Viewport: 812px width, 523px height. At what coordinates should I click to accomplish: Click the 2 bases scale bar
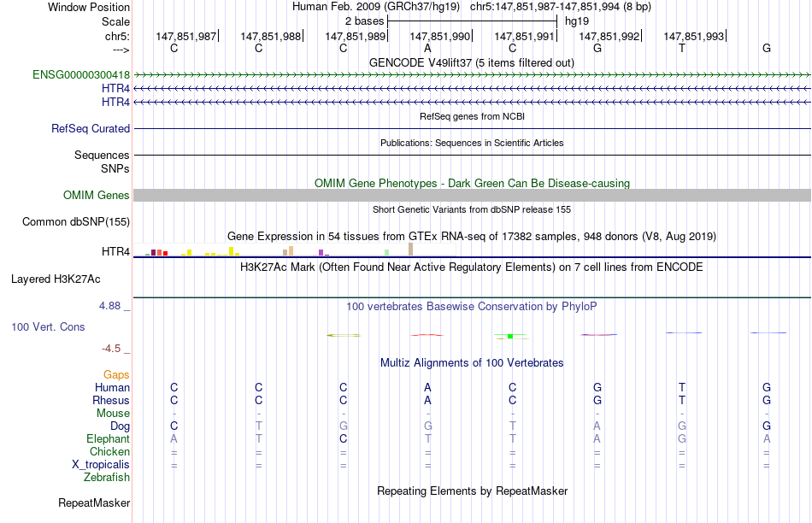(x=472, y=21)
